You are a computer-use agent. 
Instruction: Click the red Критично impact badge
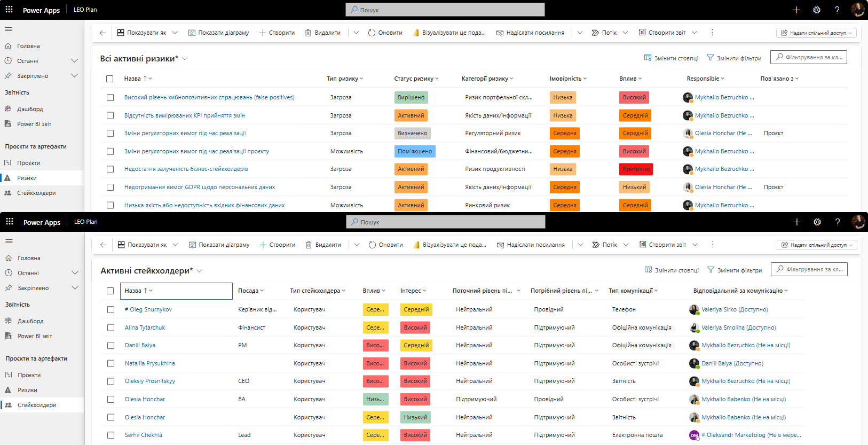(x=636, y=169)
